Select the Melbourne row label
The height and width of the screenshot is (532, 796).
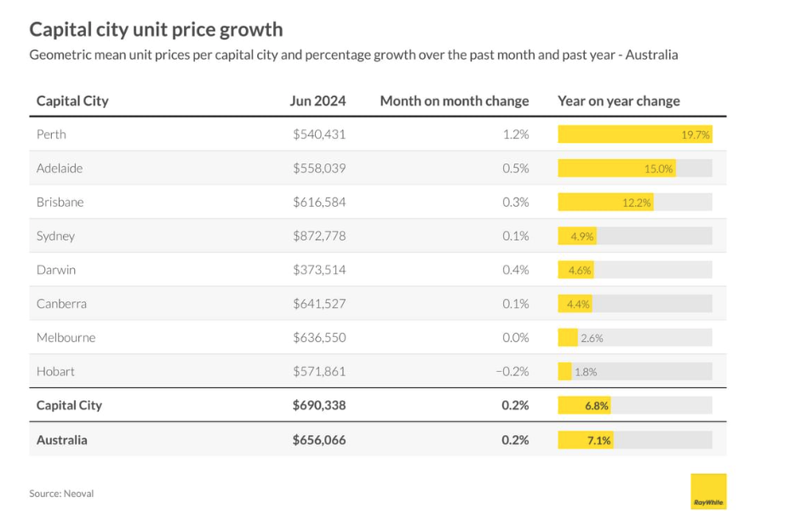point(66,338)
